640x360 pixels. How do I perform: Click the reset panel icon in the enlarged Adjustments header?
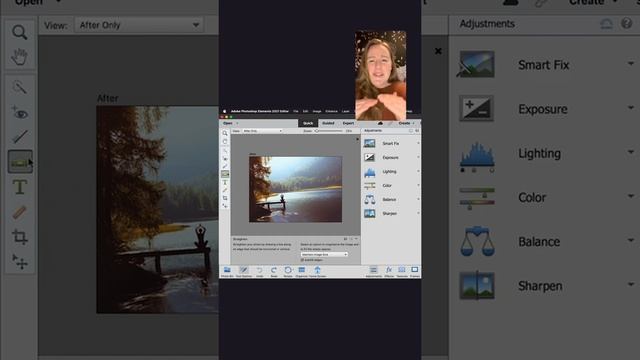pos(607,24)
